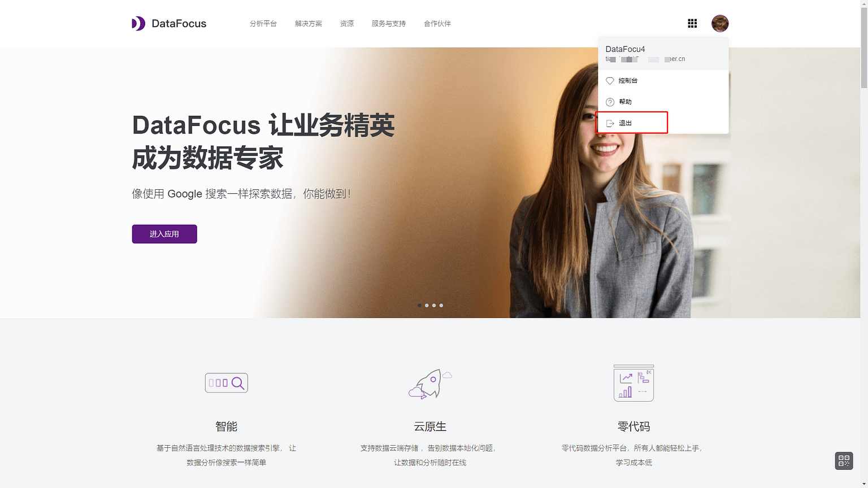Click the DataFocus brand name link
Image resolution: width=868 pixels, height=488 pixels.
click(x=179, y=24)
